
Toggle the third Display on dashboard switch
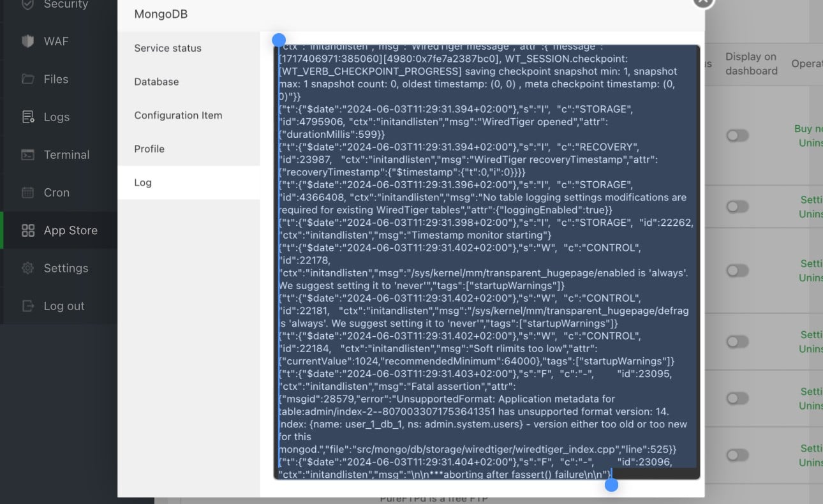(738, 271)
